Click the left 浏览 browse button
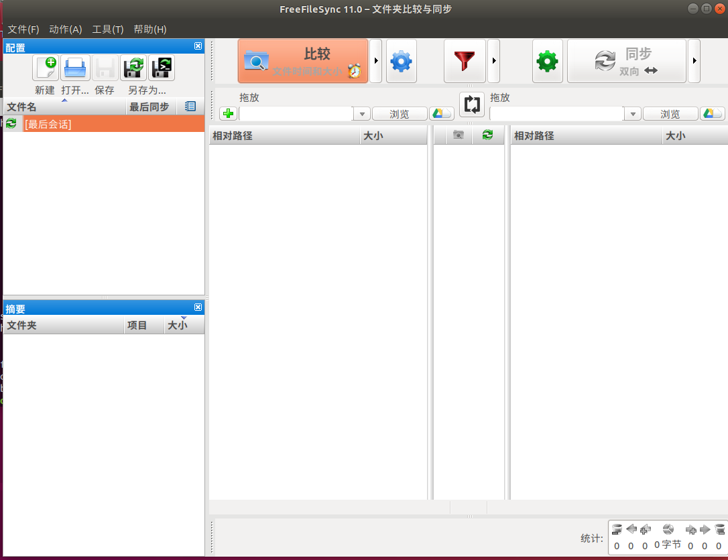This screenshot has height=560, width=728. coord(400,114)
